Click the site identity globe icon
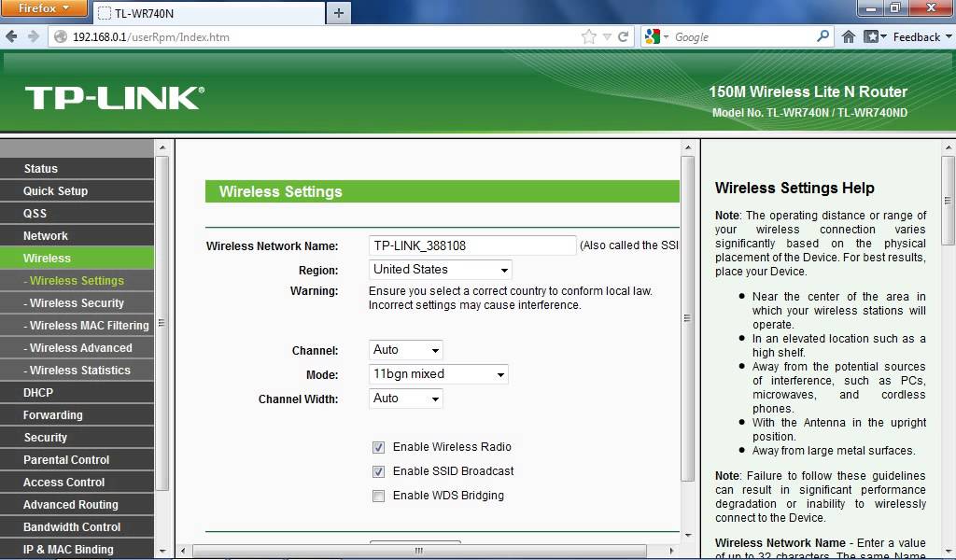This screenshot has width=956, height=560. point(61,36)
